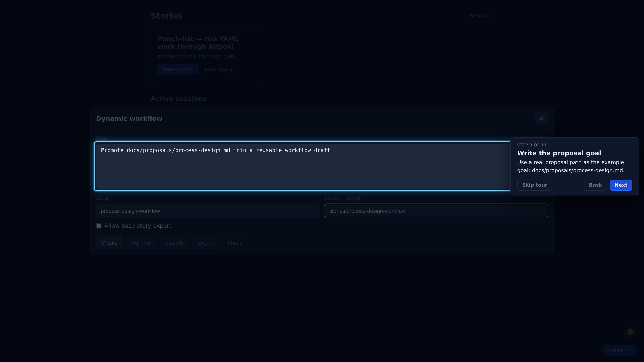Click the Status button
The image size is (644, 362).
point(234,243)
